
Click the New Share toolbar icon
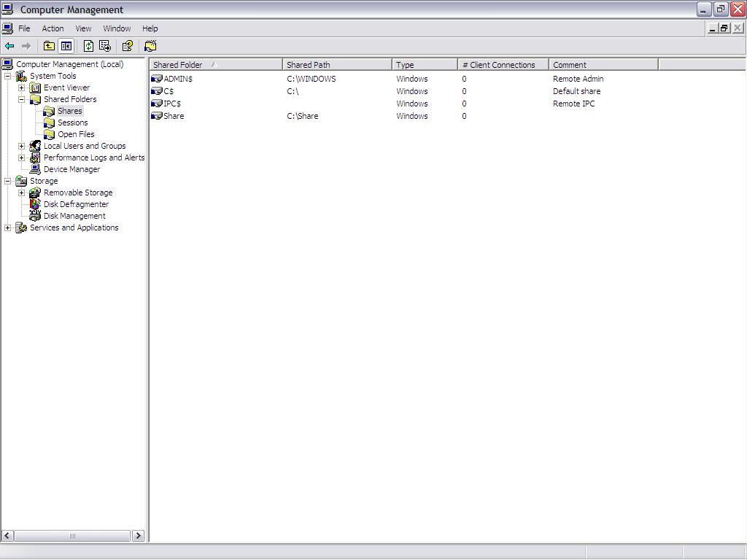(150, 46)
